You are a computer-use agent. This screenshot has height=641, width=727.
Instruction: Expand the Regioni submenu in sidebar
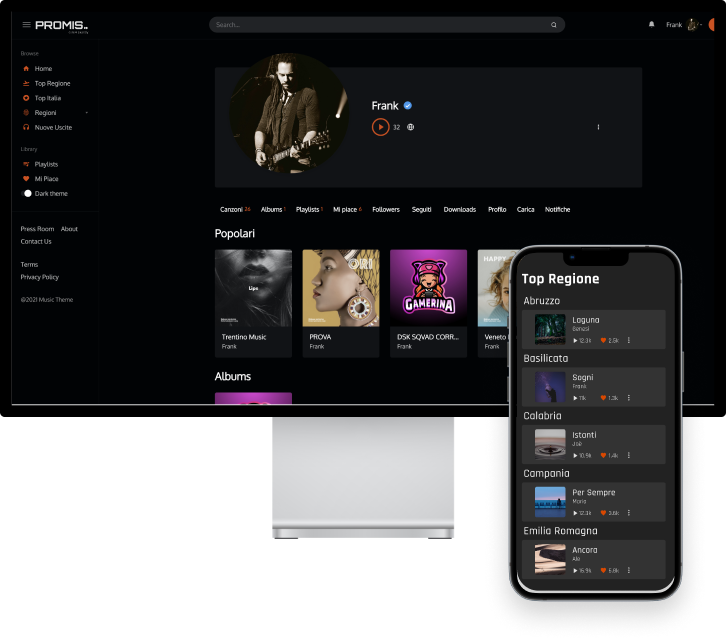(x=86, y=113)
